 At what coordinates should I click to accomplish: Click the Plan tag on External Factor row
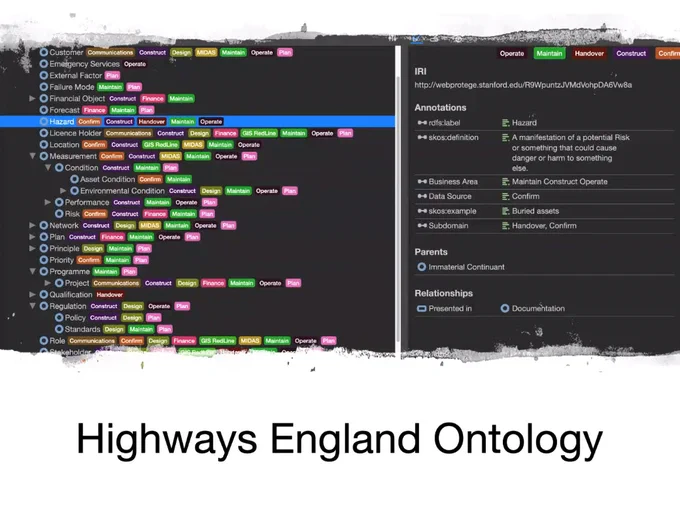(112, 75)
